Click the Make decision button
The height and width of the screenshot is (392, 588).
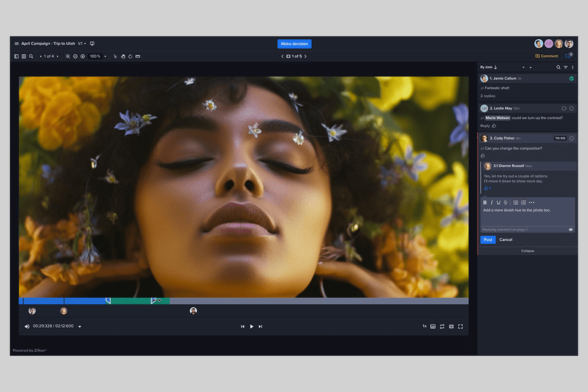pyautogui.click(x=295, y=44)
